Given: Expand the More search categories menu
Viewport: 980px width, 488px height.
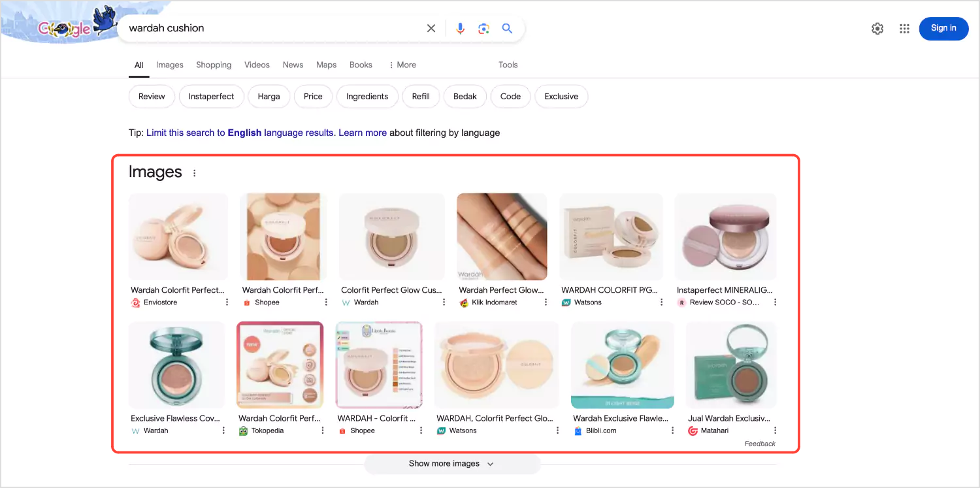Looking at the screenshot, I should 402,65.
